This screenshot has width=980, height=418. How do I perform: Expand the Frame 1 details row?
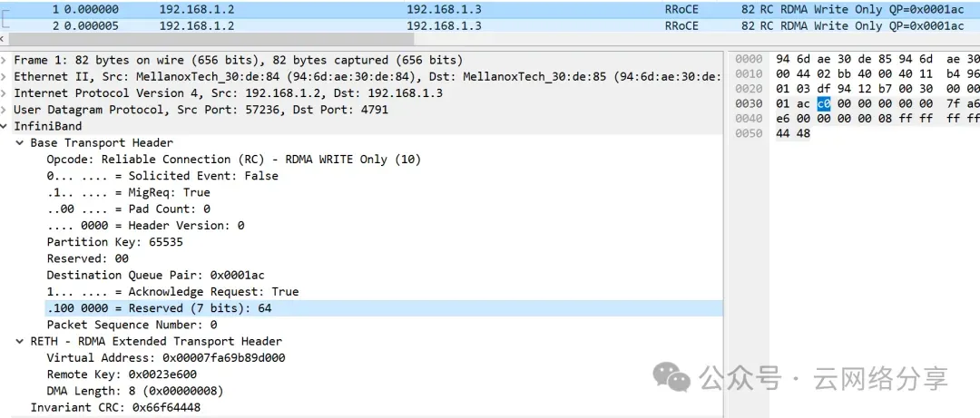coord(6,60)
